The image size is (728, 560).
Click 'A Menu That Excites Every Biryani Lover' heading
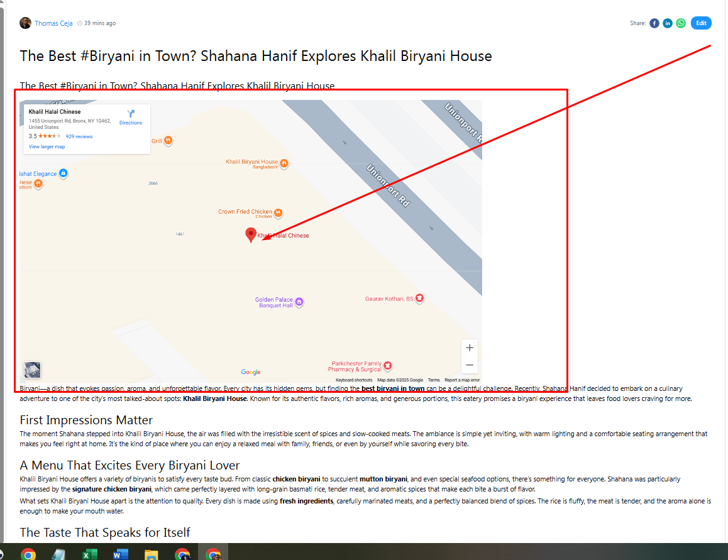click(130, 465)
